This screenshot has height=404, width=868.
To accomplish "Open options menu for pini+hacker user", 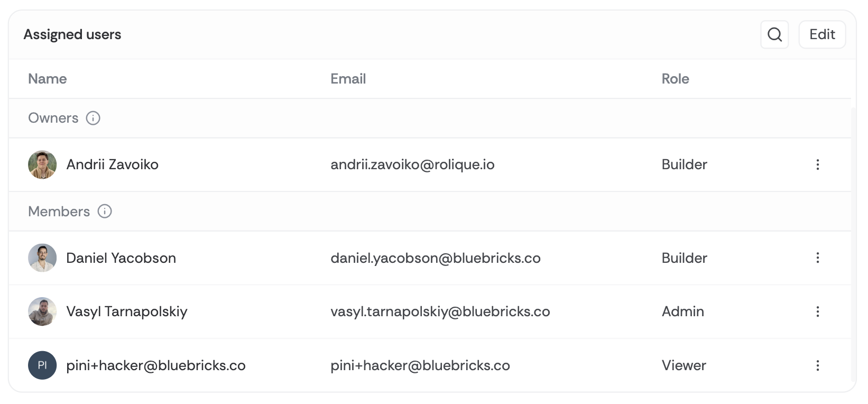I will coord(817,365).
